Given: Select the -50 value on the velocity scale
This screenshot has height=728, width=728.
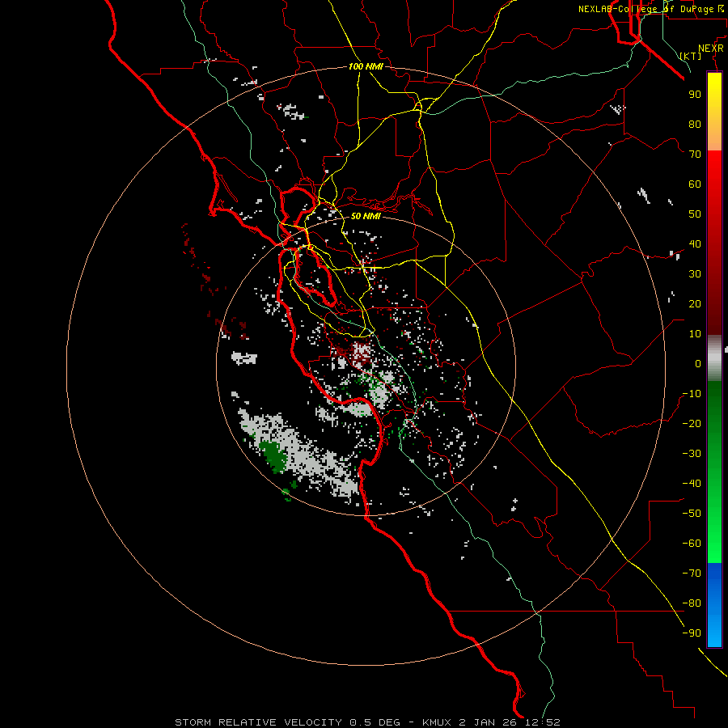Looking at the screenshot, I should (x=692, y=514).
